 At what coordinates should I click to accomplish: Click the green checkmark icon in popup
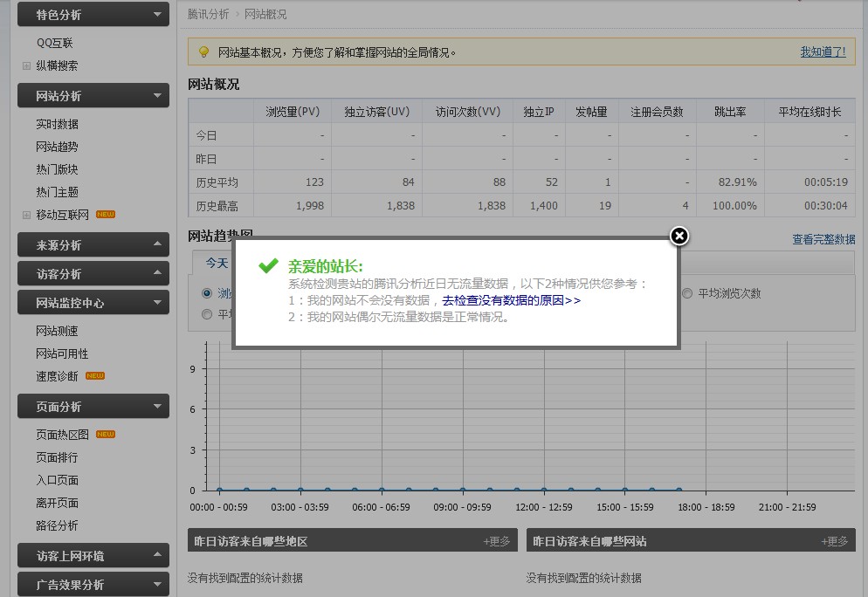pos(268,265)
